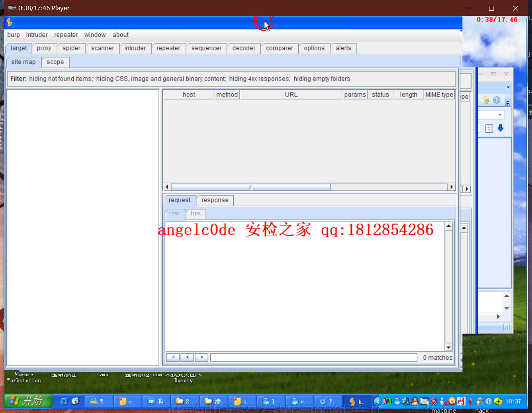Click the list view icon in background window

[x=489, y=129]
